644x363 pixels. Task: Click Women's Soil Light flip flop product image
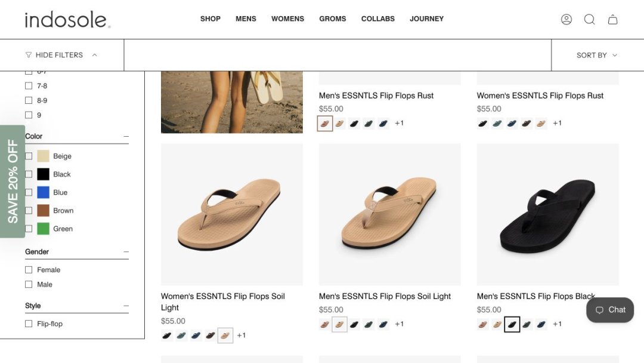[231, 214]
